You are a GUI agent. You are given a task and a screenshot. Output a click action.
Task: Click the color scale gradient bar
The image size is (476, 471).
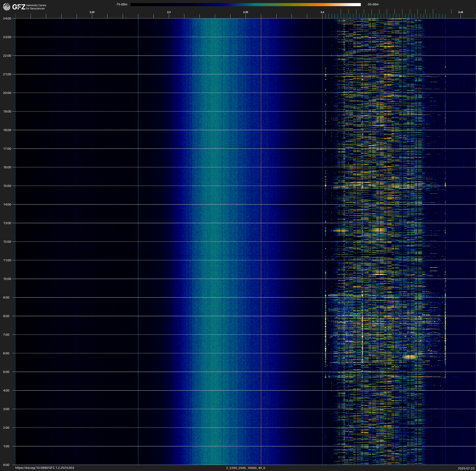tap(245, 4)
